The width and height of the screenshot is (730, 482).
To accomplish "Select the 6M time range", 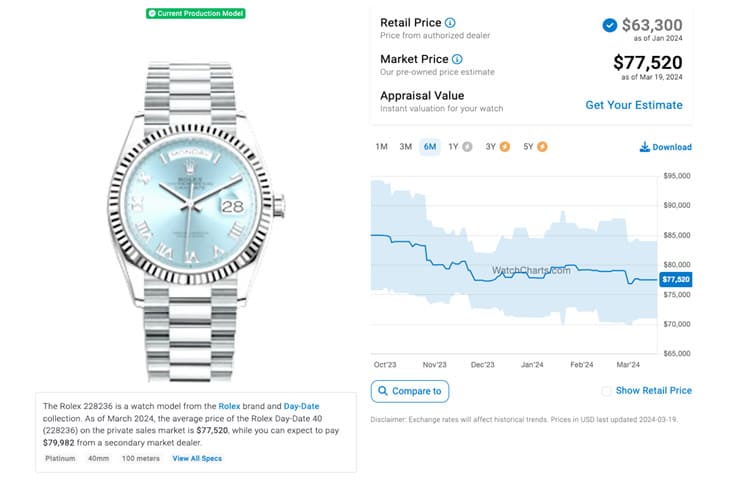I will click(430, 147).
